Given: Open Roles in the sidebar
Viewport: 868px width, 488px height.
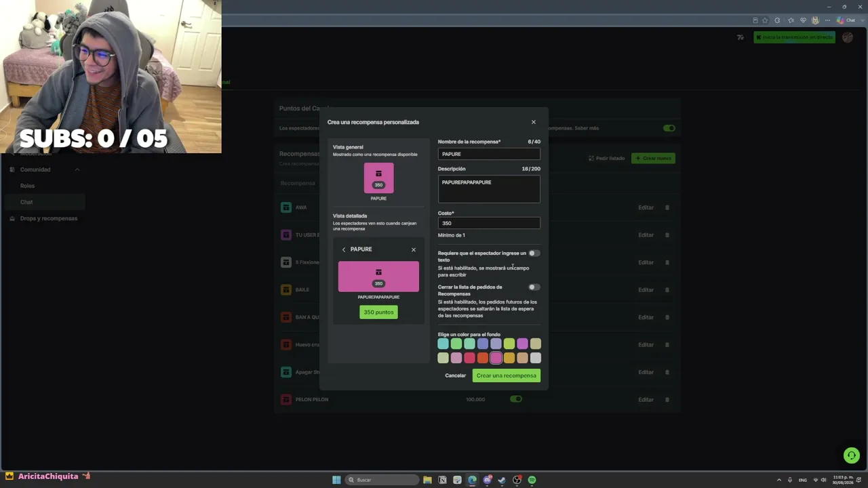Looking at the screenshot, I should (x=27, y=186).
